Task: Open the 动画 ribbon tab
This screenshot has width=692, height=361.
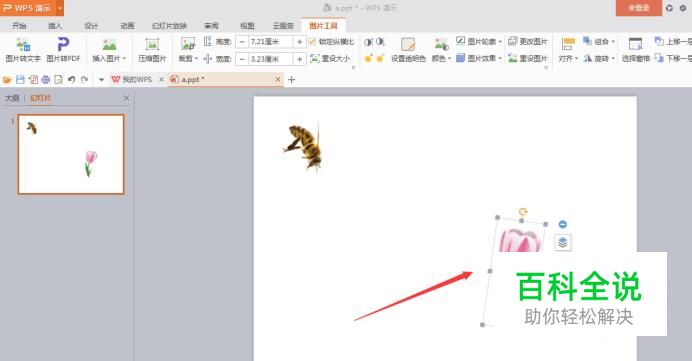Action: tap(128, 26)
